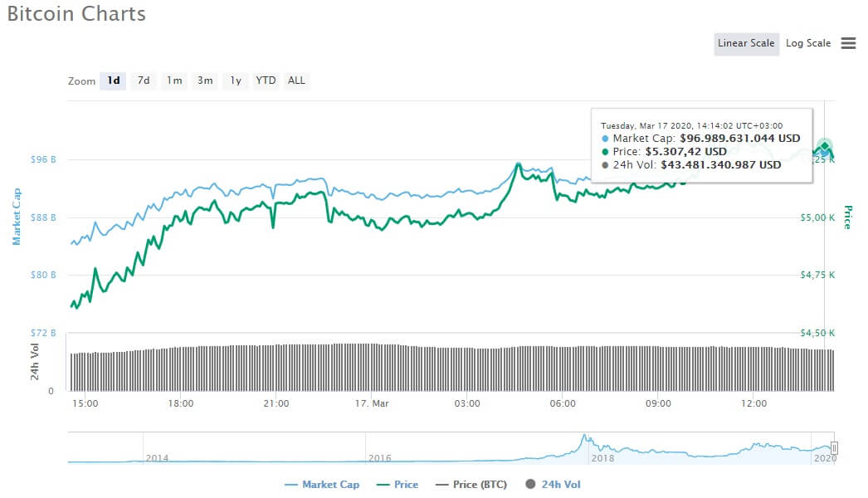Open the chart hamburger menu

[x=848, y=43]
